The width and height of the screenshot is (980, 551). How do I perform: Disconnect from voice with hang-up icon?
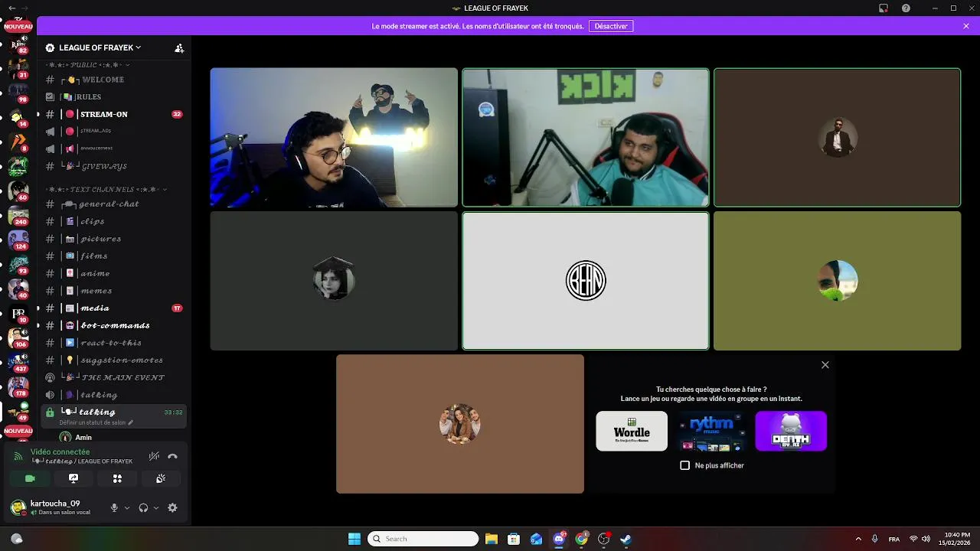point(172,456)
